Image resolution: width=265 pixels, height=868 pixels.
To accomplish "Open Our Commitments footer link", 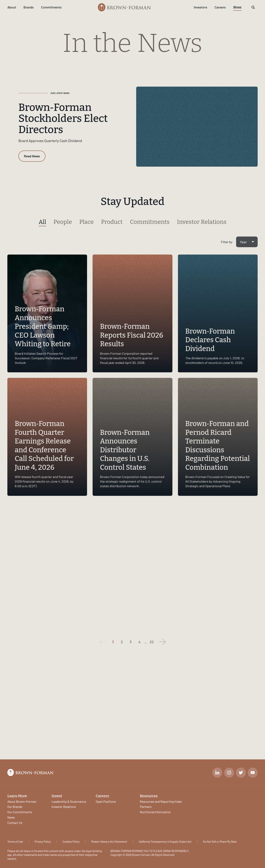I will coord(20,812).
